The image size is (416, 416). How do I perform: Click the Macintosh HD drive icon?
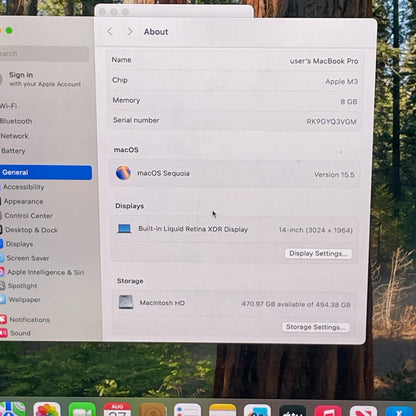(x=126, y=302)
